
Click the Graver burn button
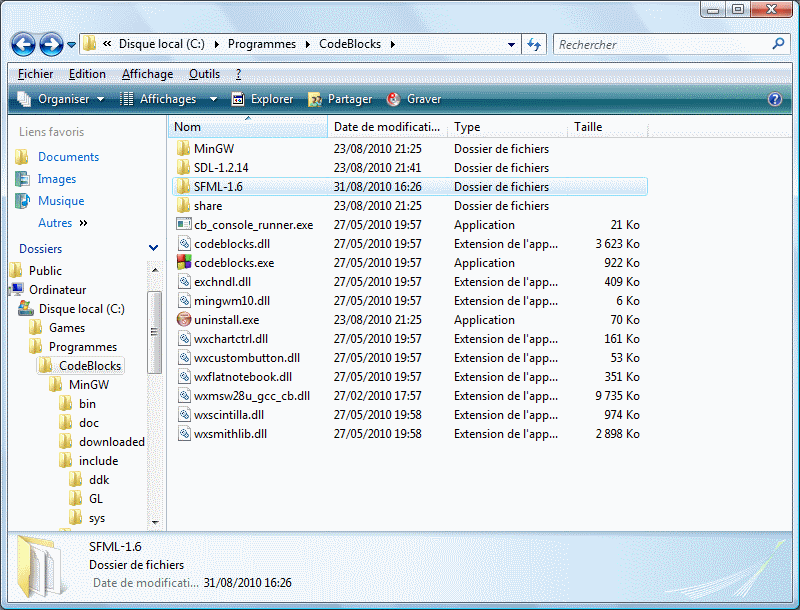(414, 99)
